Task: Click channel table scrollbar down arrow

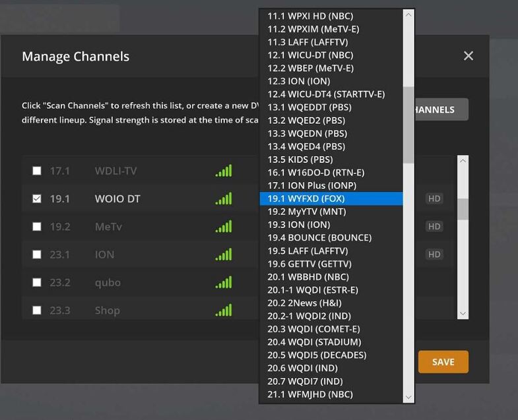Action: [463, 314]
